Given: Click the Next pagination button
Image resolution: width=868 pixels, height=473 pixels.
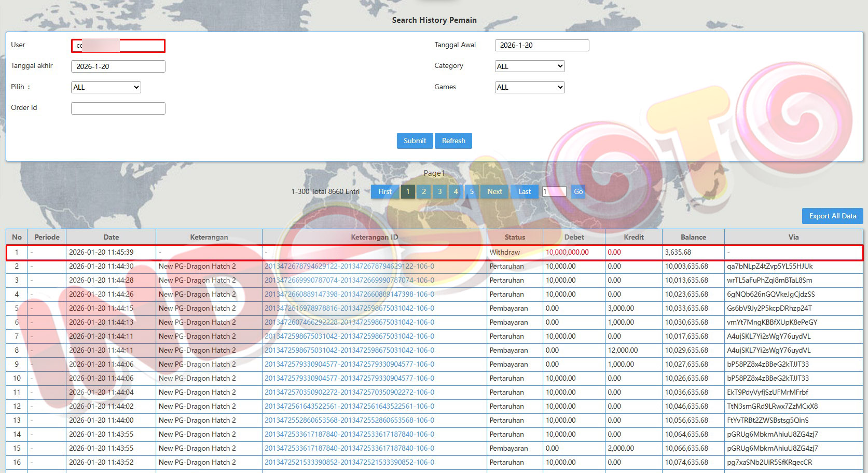Looking at the screenshot, I should coord(494,191).
